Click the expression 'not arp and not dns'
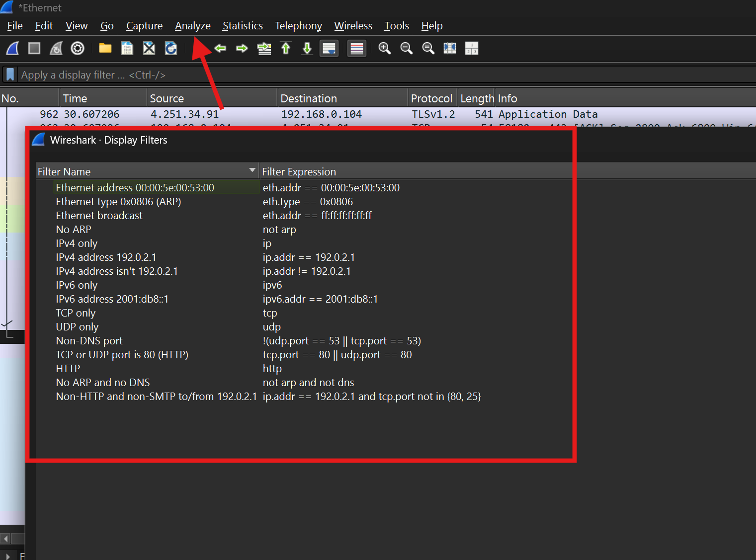756x560 pixels. pyautogui.click(x=308, y=383)
